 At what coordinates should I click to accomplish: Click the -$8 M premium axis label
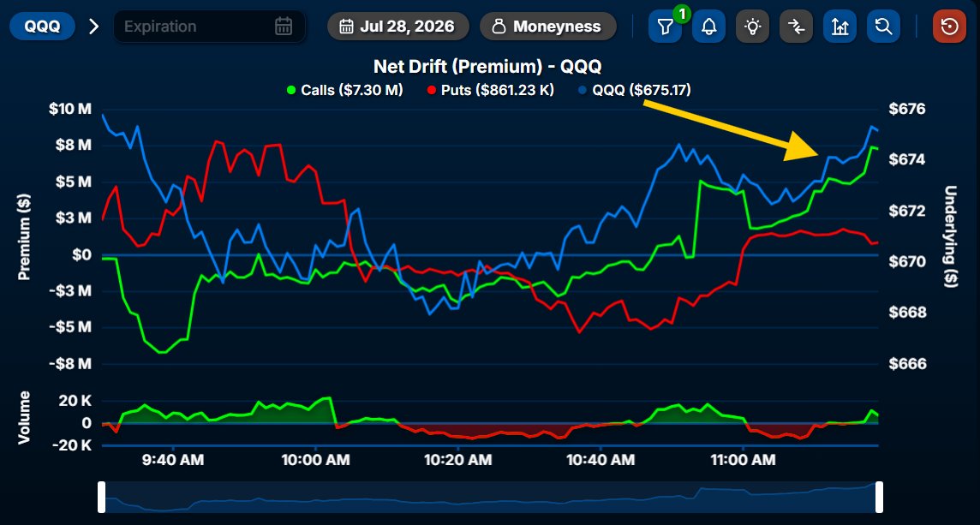70,364
